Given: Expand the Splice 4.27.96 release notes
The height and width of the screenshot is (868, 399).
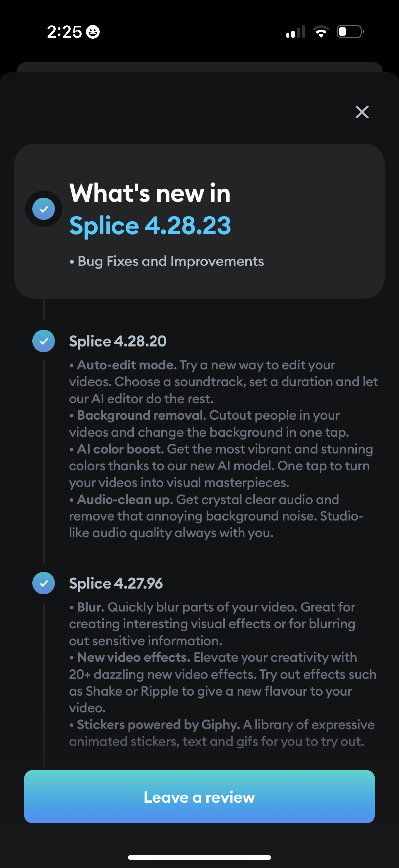Looking at the screenshot, I should pyautogui.click(x=116, y=583).
